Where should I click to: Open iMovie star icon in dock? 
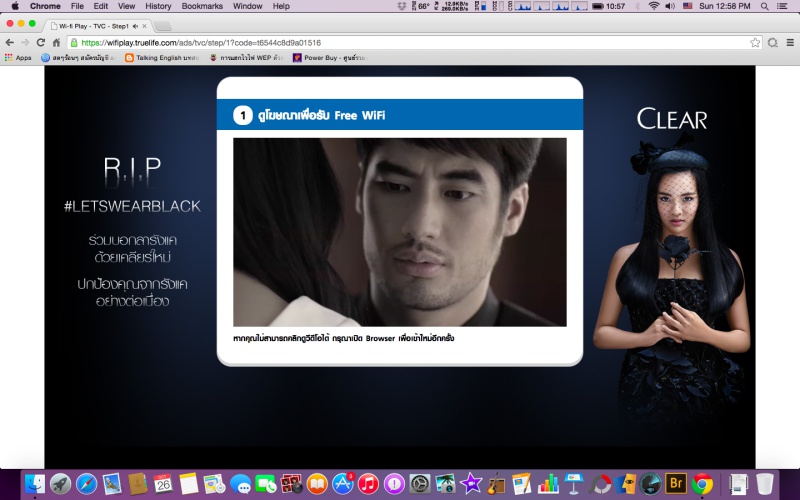pos(471,484)
